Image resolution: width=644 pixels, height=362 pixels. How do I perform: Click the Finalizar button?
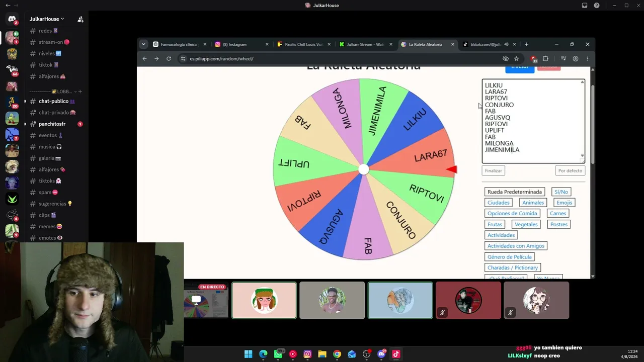click(x=494, y=170)
